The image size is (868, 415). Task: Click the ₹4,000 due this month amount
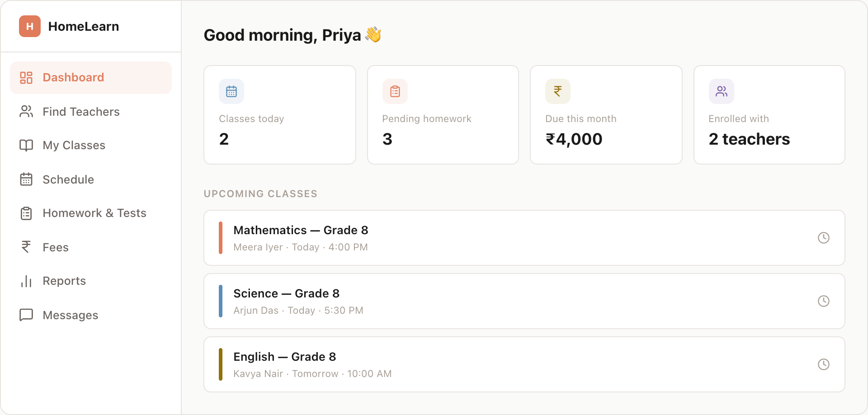[x=574, y=139]
